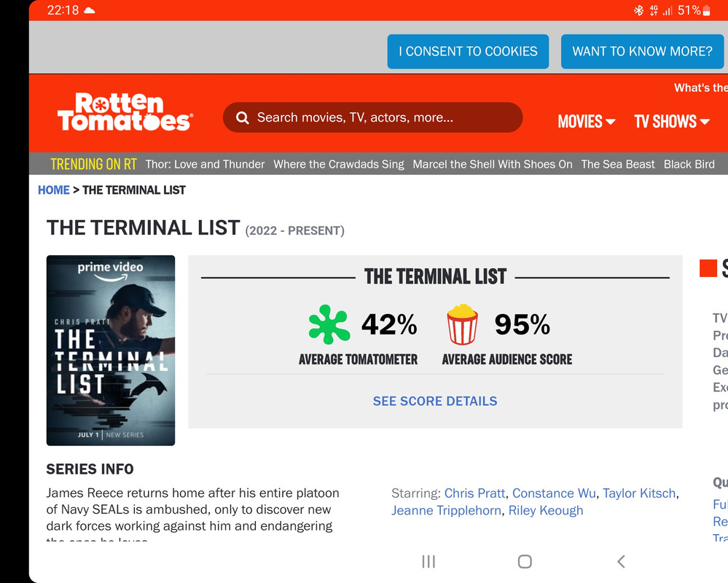The width and height of the screenshot is (728, 583).
Task: Go to Home breadcrumb link
Action: pyautogui.click(x=53, y=189)
